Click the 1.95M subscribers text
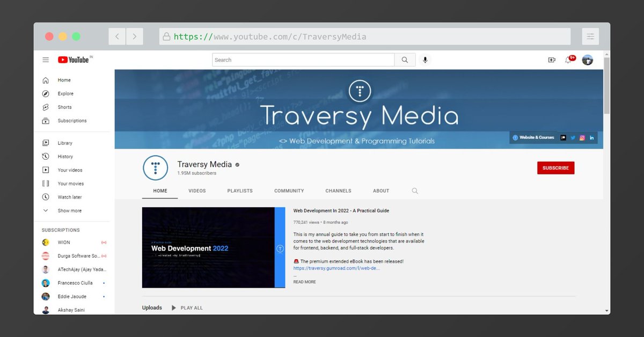644x337 pixels. pyautogui.click(x=197, y=174)
